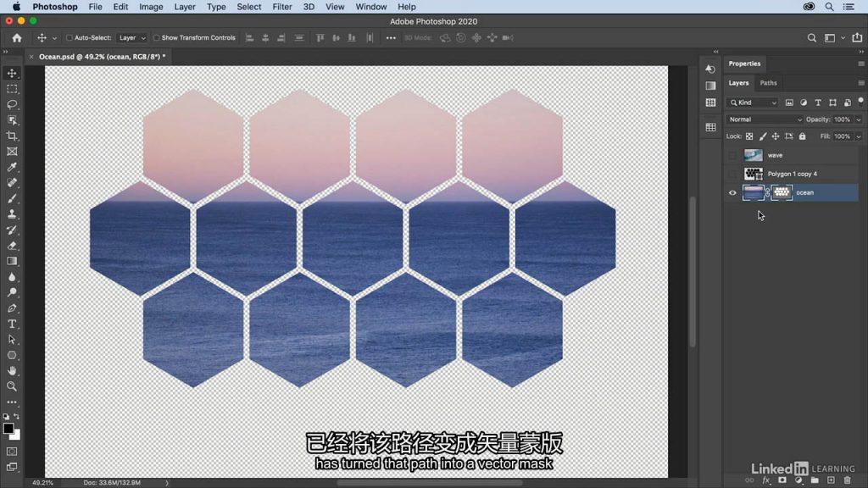Select the Path Selection tool
This screenshot has height=488, width=868.
click(x=12, y=339)
